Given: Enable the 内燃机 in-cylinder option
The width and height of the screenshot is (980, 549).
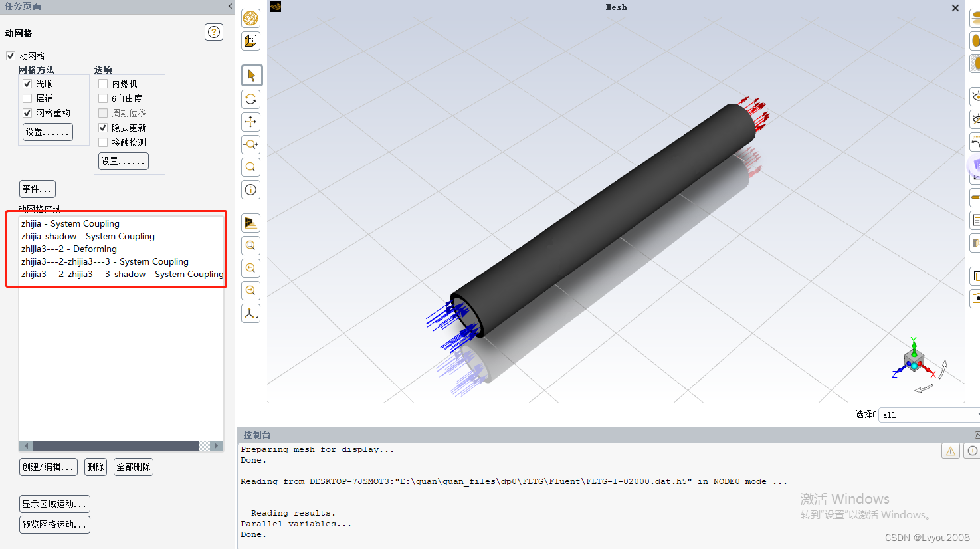Looking at the screenshot, I should [x=103, y=84].
